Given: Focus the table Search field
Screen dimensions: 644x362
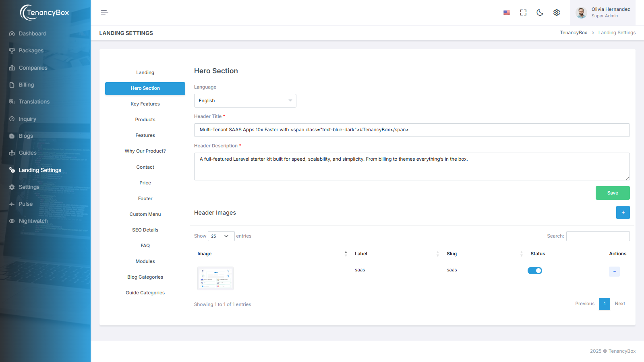Looking at the screenshot, I should tap(598, 236).
